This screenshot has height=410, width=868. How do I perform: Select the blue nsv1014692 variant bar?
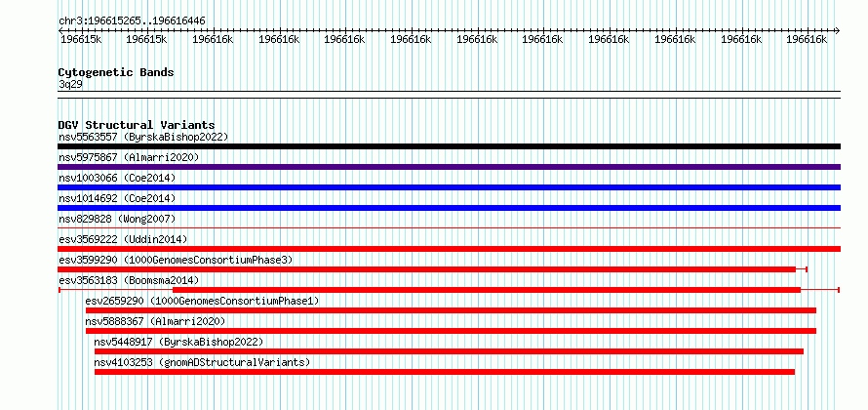(449, 208)
